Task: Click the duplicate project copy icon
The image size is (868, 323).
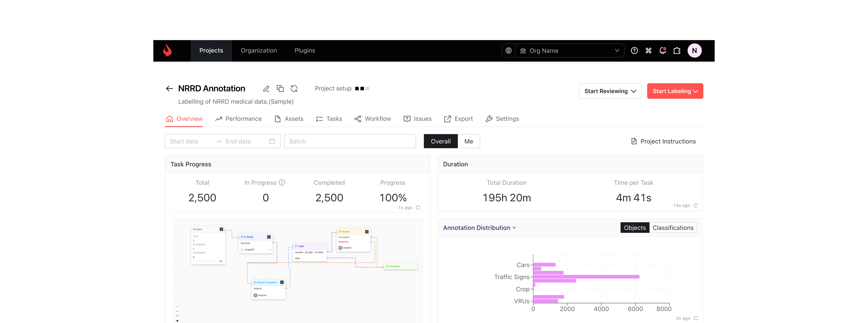Action: [x=280, y=89]
